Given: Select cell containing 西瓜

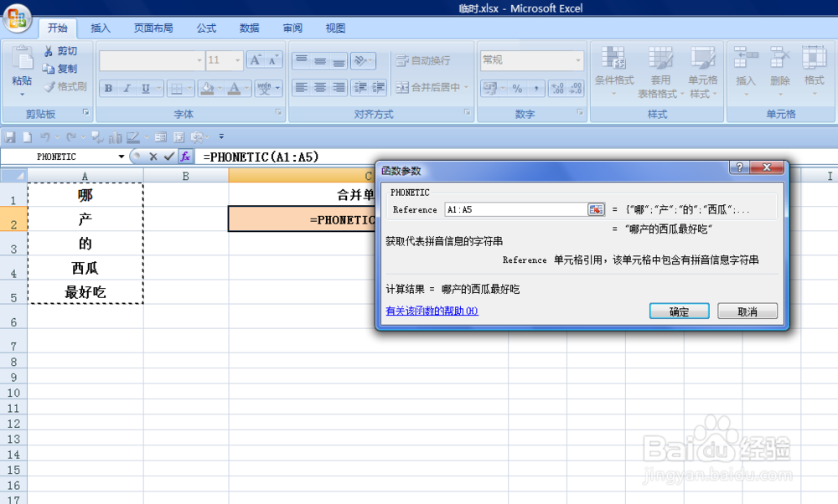Looking at the screenshot, I should tap(85, 267).
